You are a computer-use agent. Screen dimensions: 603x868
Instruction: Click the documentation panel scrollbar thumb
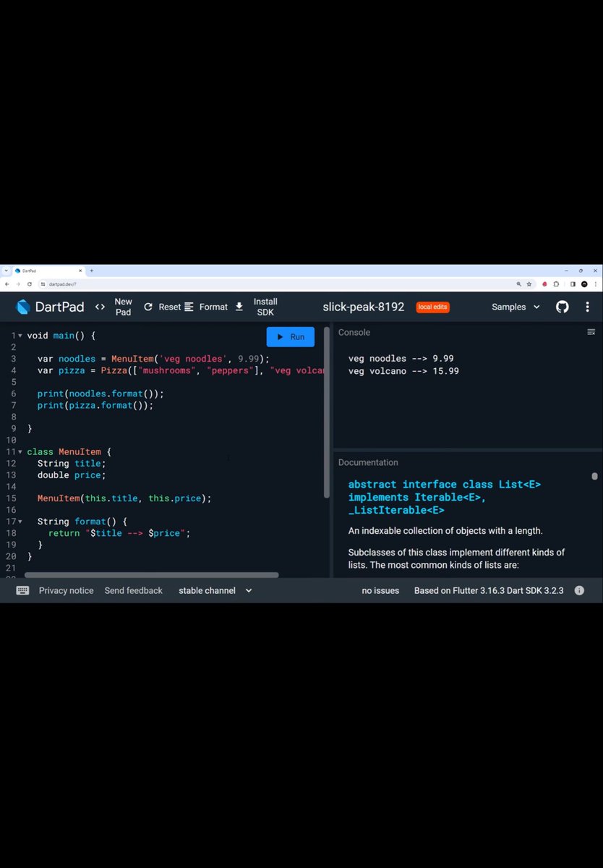pyautogui.click(x=594, y=477)
